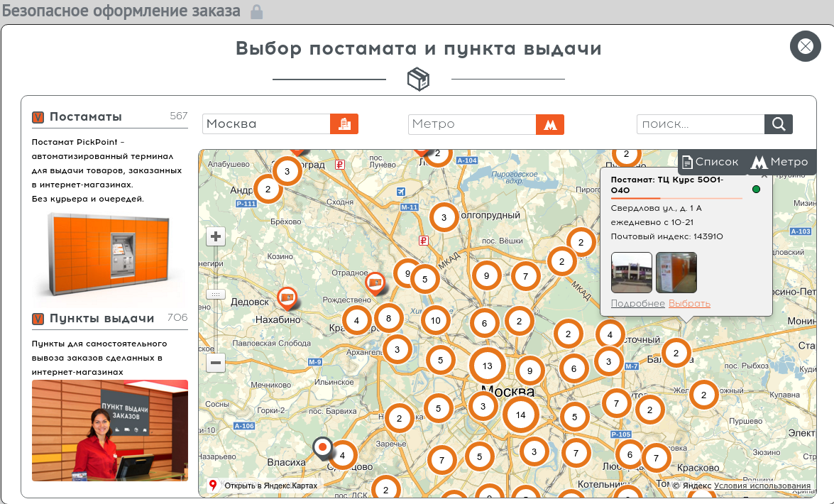
Task: Toggle the Постаматы filter checkbox
Action: click(38, 118)
